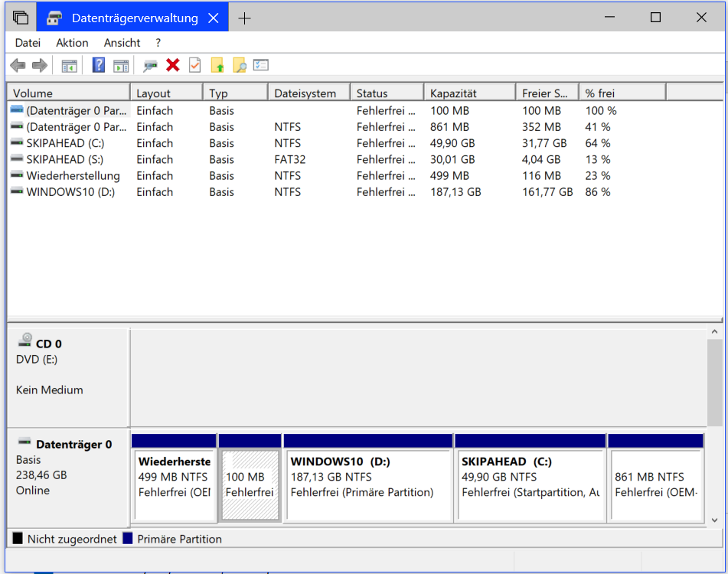Select the hatched 100 MB partition block
This screenshot has height=574, width=728.
(x=250, y=478)
